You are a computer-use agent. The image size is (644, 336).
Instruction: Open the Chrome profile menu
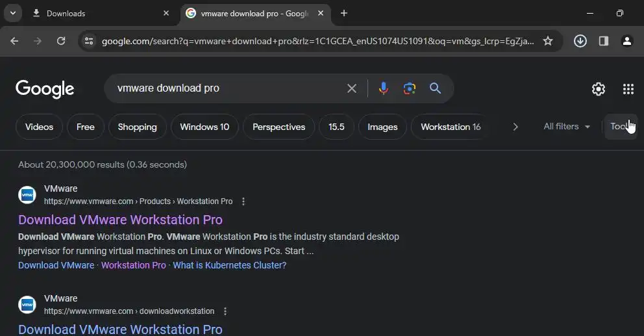[x=626, y=41]
